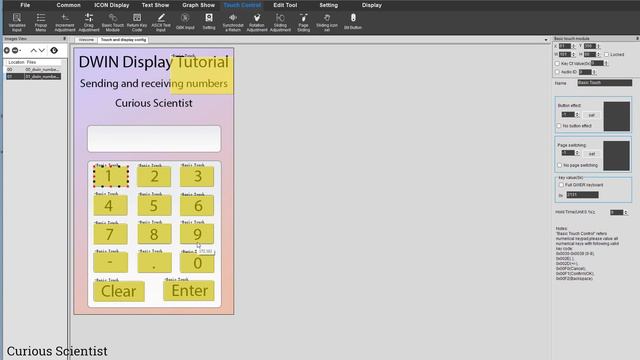This screenshot has width=640, height=360.
Task: Open the document tabs dropdown arrow
Action: [546, 40]
